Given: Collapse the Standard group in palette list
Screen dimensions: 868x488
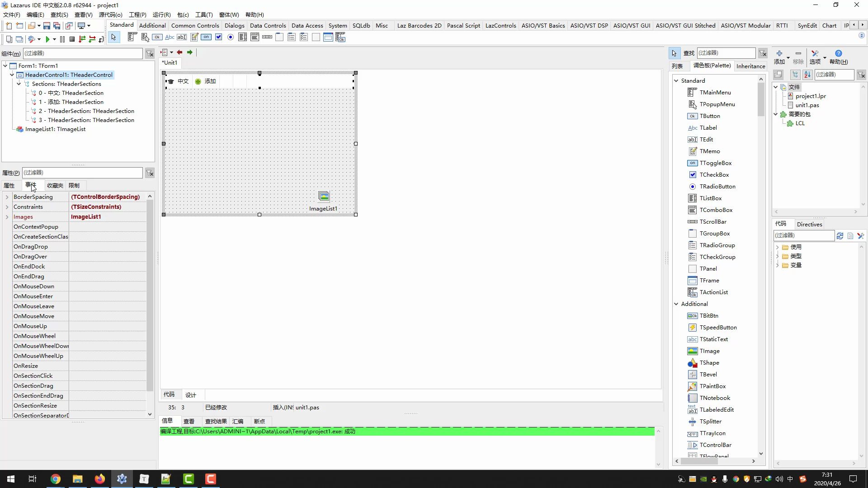Looking at the screenshot, I should point(676,81).
